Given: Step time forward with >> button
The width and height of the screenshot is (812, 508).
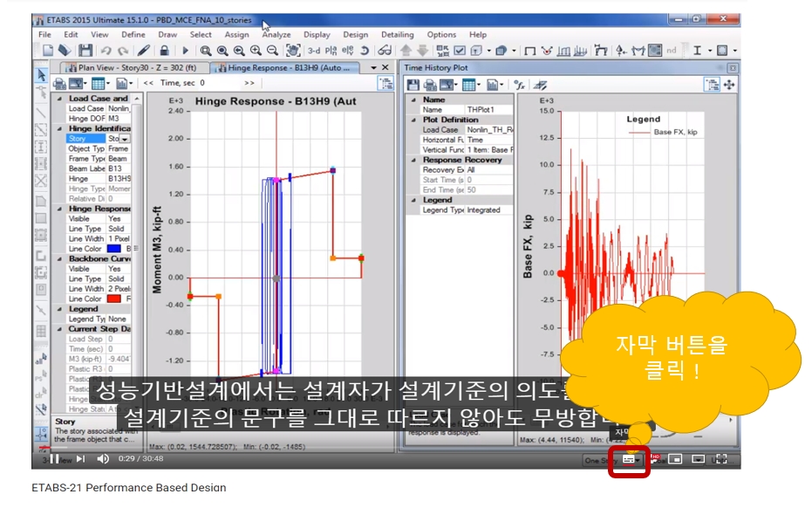Looking at the screenshot, I should [x=249, y=83].
